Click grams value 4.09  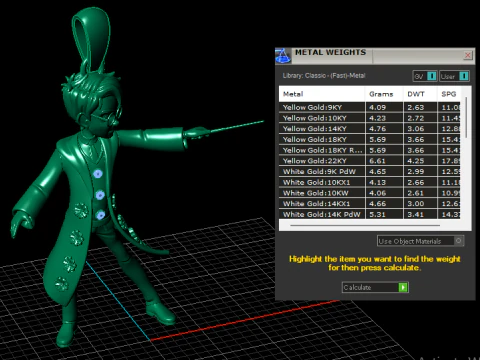377,107
